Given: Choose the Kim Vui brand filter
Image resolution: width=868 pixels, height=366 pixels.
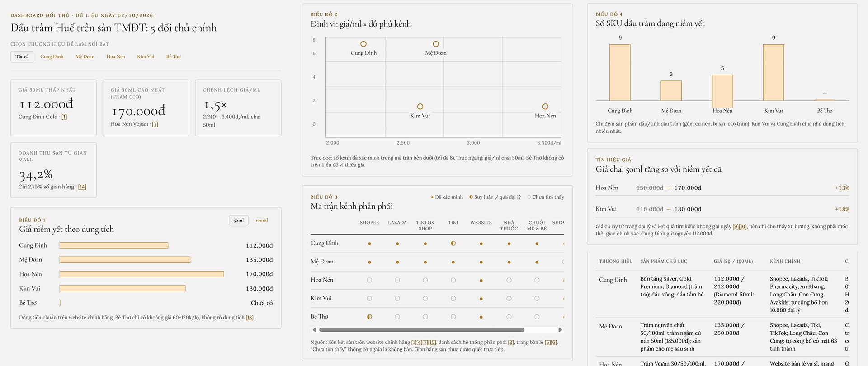Looking at the screenshot, I should point(146,57).
